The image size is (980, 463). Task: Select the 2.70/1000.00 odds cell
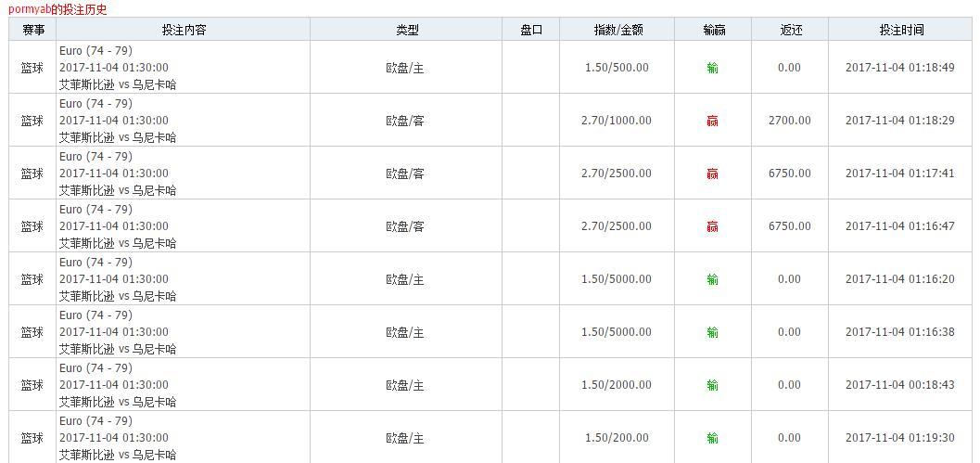tap(617, 121)
